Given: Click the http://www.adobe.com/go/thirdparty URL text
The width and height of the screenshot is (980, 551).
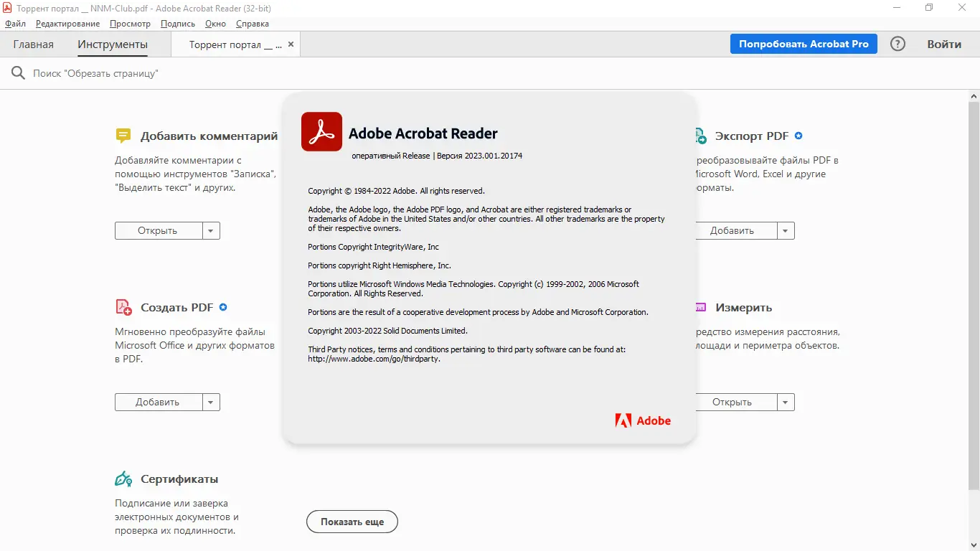Looking at the screenshot, I should [x=374, y=359].
